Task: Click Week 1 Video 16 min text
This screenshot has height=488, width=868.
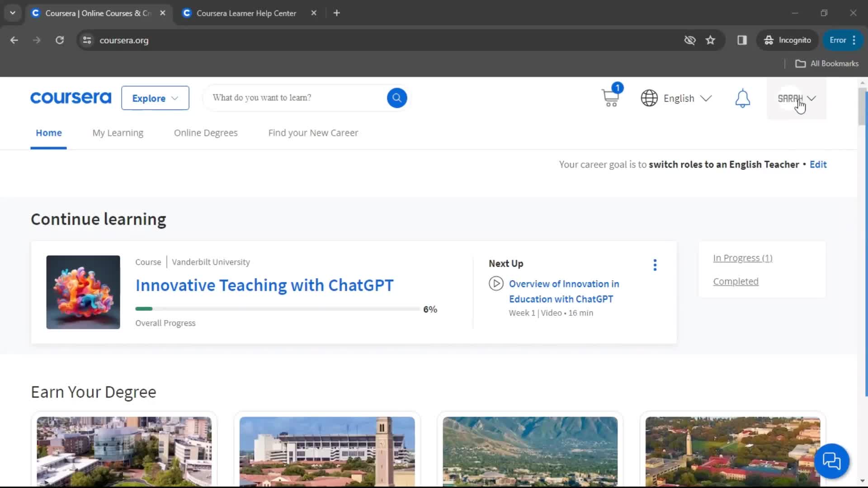Action: tap(551, 313)
